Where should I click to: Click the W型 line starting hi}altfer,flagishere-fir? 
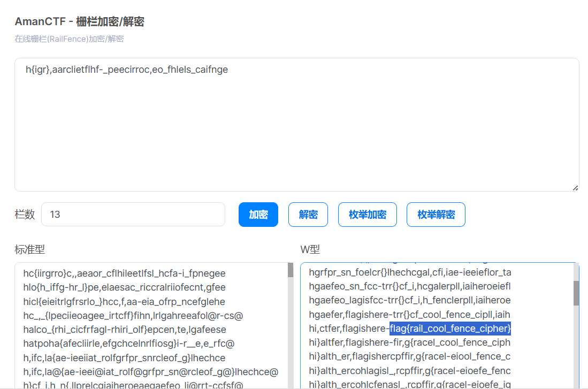(409, 342)
